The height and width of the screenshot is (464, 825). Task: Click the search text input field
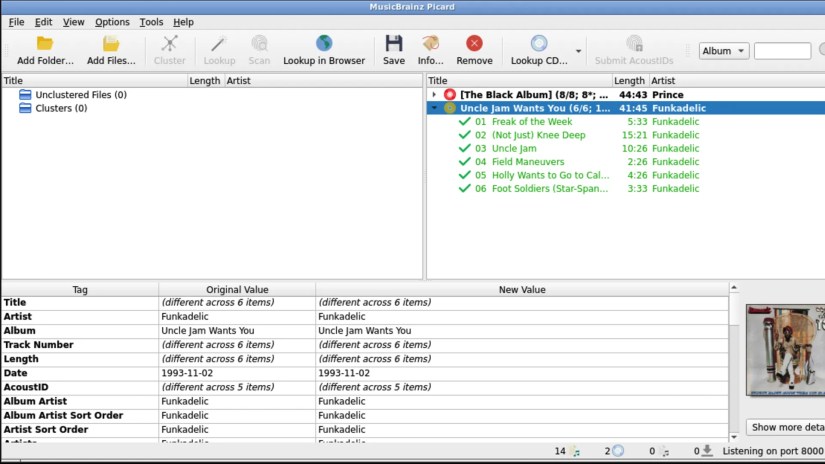point(782,51)
